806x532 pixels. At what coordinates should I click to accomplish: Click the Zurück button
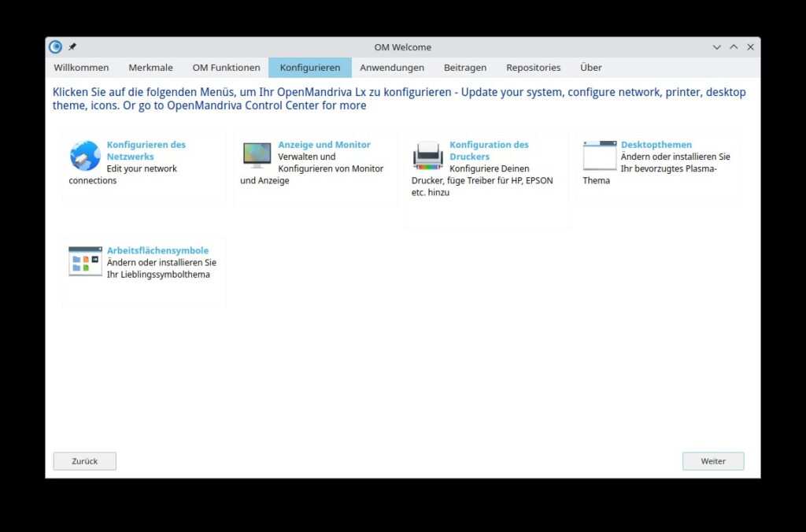click(x=85, y=461)
